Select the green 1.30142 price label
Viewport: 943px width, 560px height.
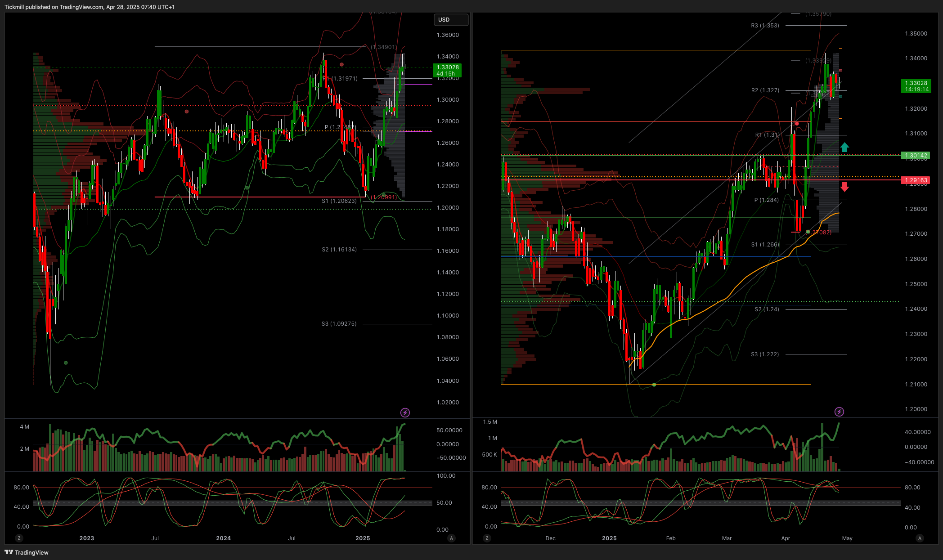click(x=916, y=156)
